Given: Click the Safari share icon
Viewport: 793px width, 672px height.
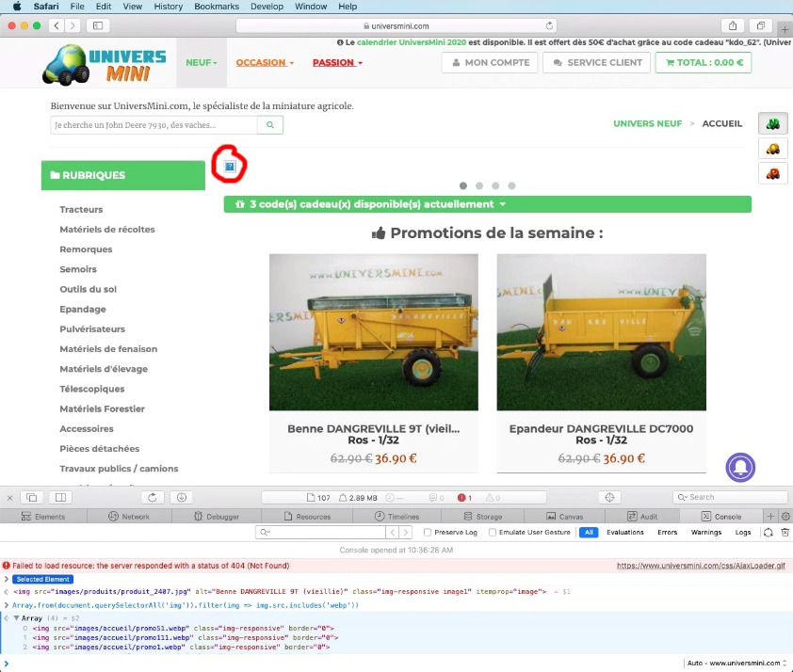Looking at the screenshot, I should (x=733, y=25).
